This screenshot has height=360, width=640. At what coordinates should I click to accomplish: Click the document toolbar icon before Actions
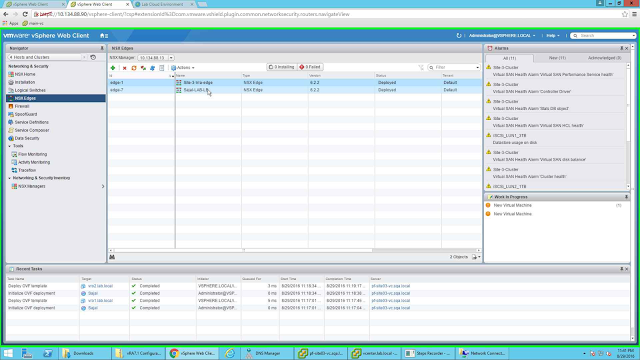[x=162, y=68]
